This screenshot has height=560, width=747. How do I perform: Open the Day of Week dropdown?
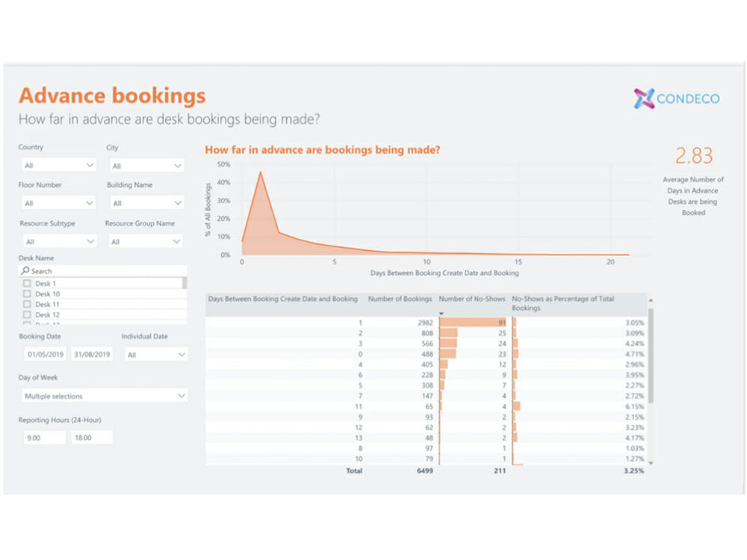click(x=103, y=396)
